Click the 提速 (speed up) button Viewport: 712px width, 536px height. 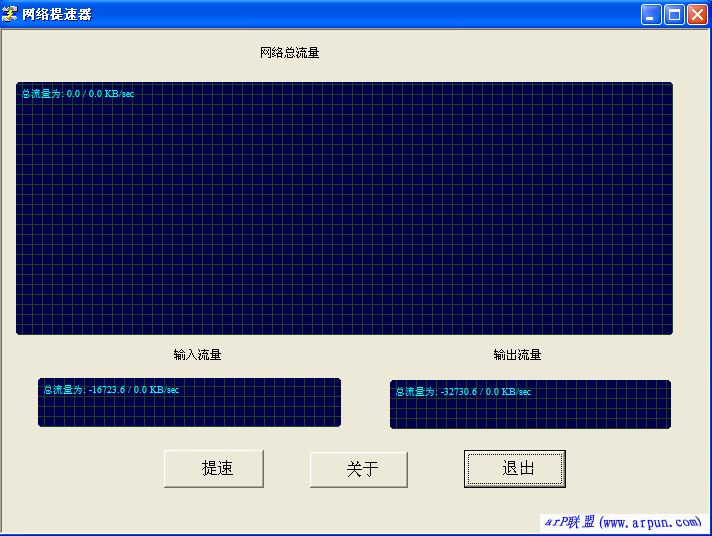(214, 469)
